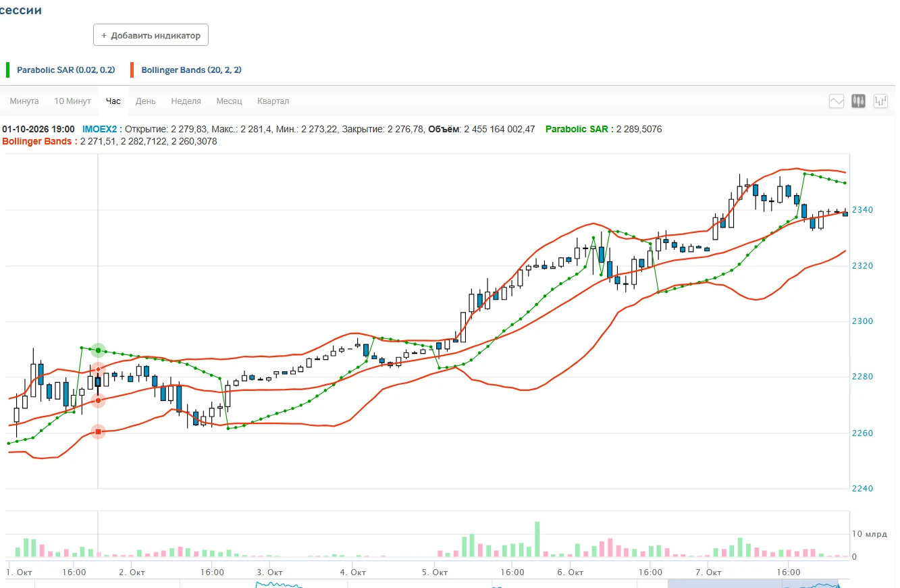
Task: Click the Bollinger Bands values readout
Action: pyautogui.click(x=149, y=141)
